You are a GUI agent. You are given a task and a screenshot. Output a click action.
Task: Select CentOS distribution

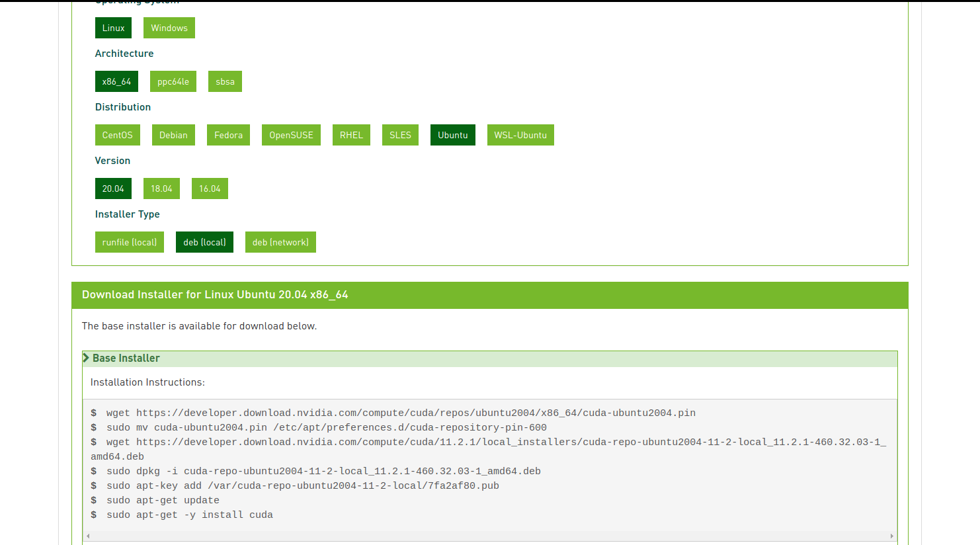point(117,135)
